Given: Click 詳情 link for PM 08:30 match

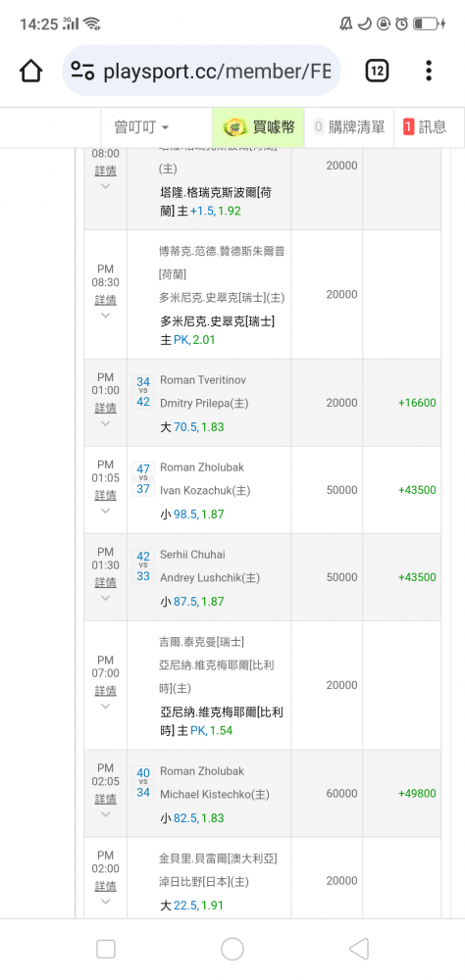Looking at the screenshot, I should pos(105,300).
